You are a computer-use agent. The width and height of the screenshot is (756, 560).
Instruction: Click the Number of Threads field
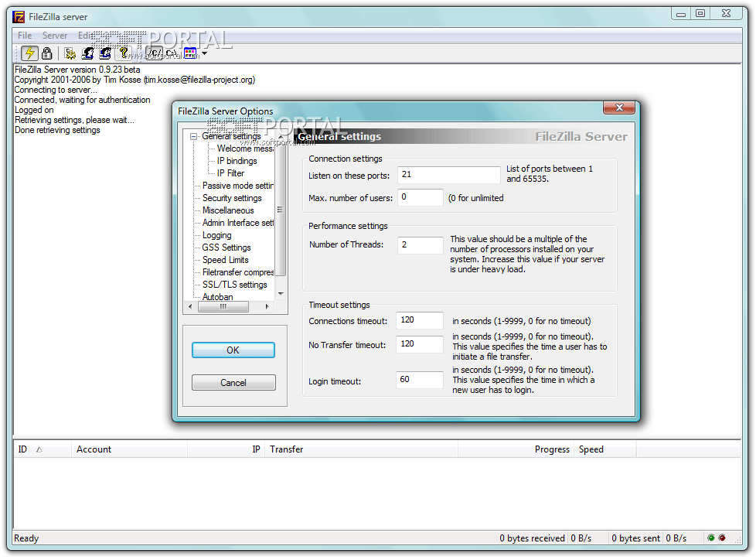[420, 244]
